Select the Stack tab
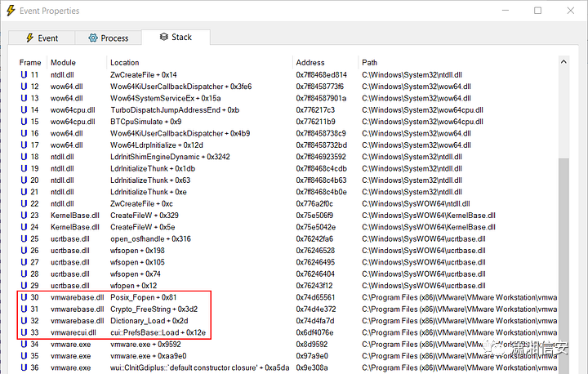The image size is (588, 374). (x=176, y=37)
